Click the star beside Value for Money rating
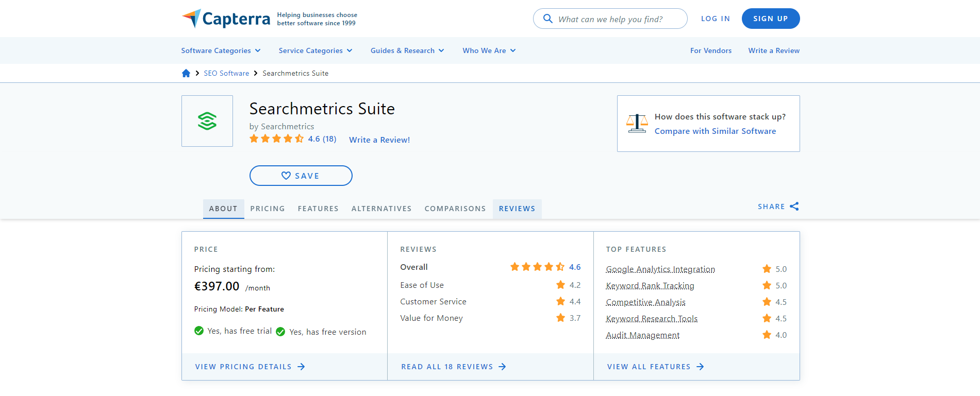980x396 pixels. click(561, 318)
